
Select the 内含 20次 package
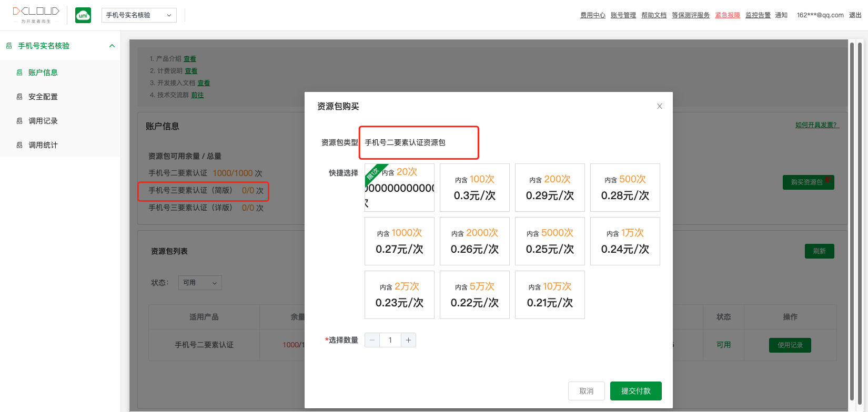tap(399, 188)
